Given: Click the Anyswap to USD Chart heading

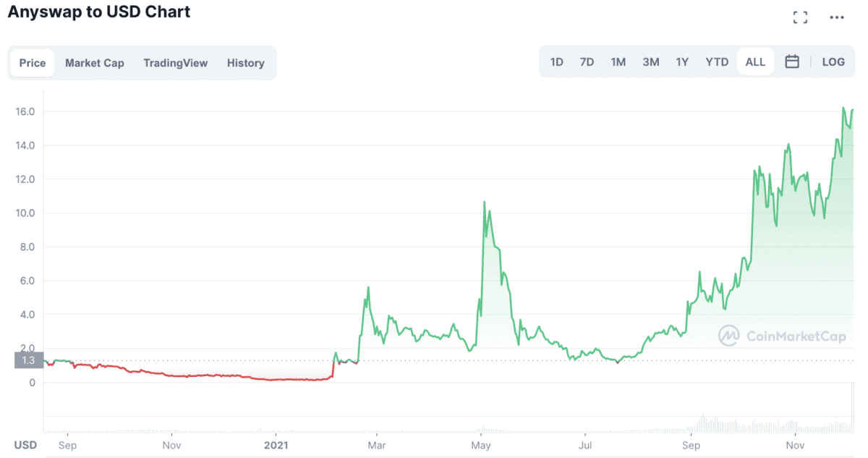Looking at the screenshot, I should (x=99, y=12).
